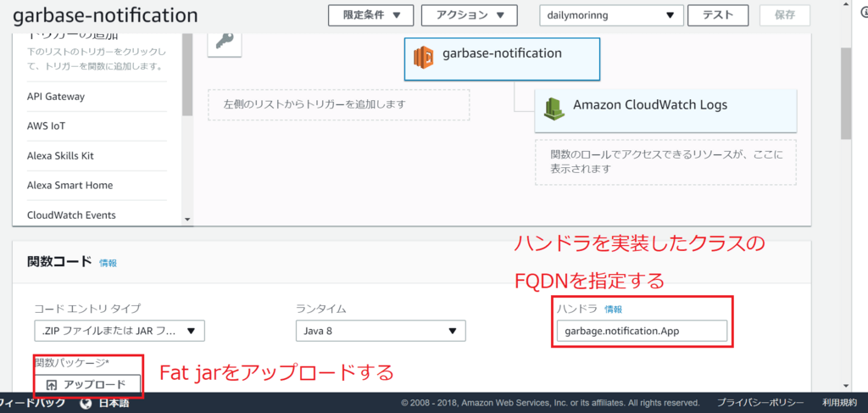Click the ハンドラ text input field
Image resolution: width=868 pixels, height=413 pixels.
(642, 331)
